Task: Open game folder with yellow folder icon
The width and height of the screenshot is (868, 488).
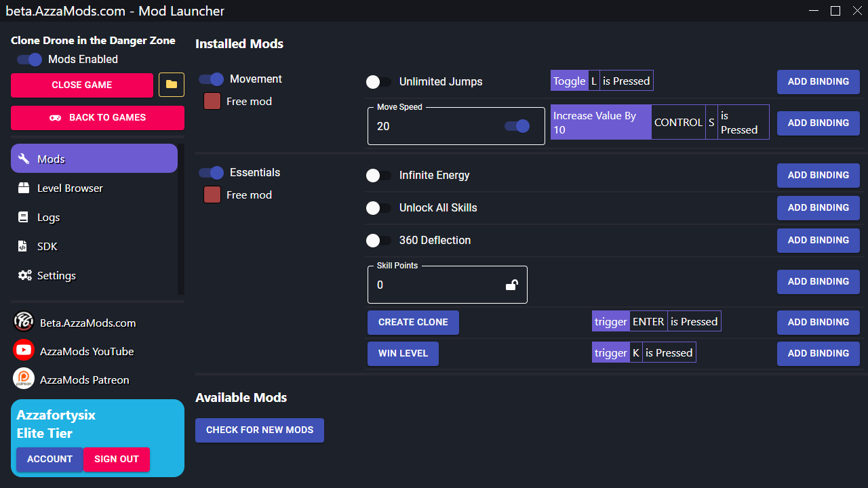Action: (x=172, y=85)
